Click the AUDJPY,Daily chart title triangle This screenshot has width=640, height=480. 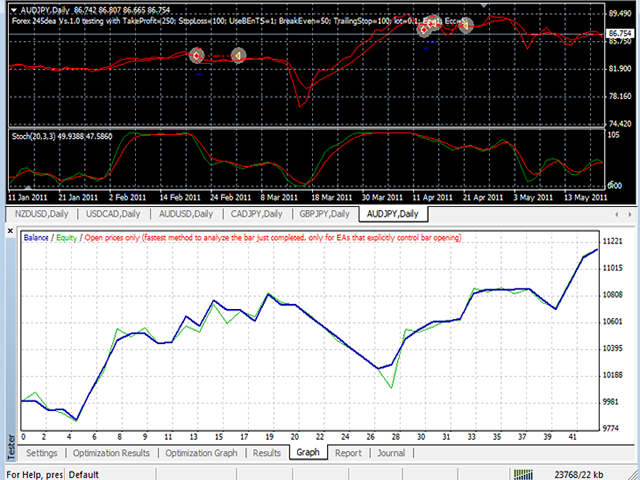14,10
